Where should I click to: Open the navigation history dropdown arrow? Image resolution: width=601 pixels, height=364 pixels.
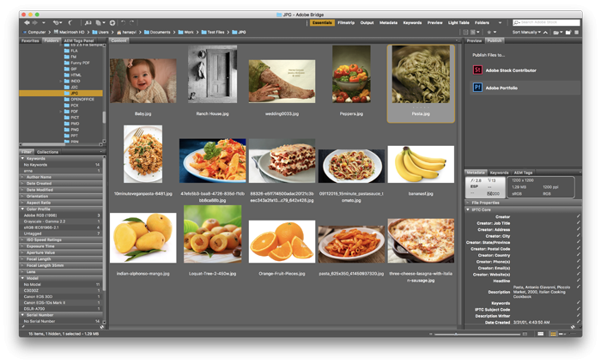(x=43, y=22)
